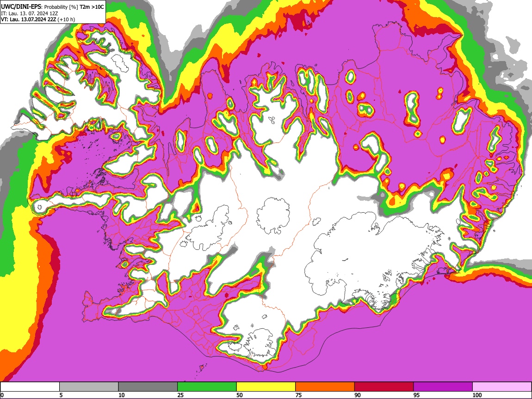Click the legend tick label '90'
Viewport: 532px width, 399px height.
tap(358, 395)
